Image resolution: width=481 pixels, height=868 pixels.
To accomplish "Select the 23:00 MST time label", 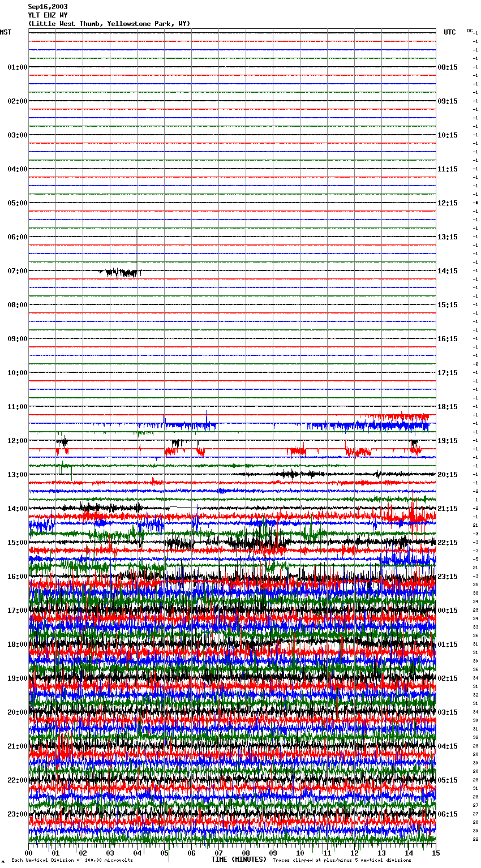I will pos(18,814).
